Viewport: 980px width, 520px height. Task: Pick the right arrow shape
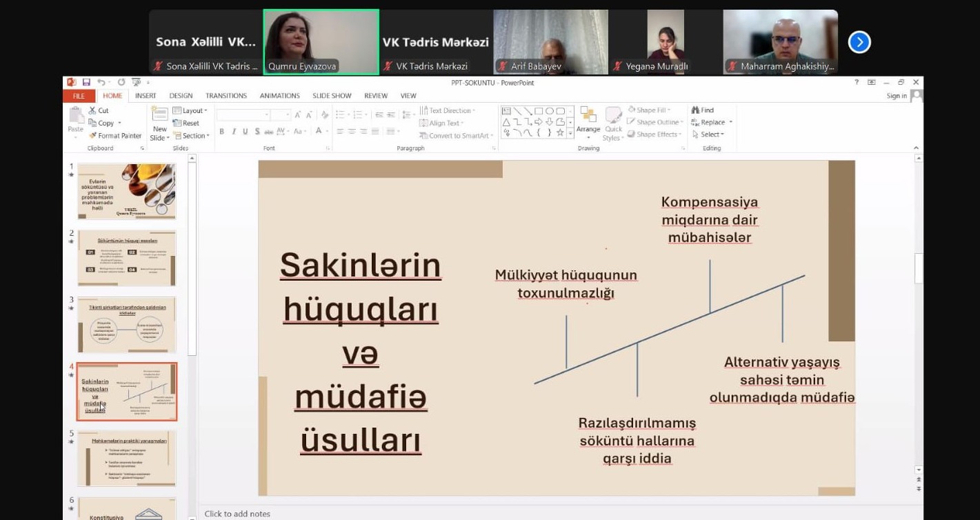[539, 122]
